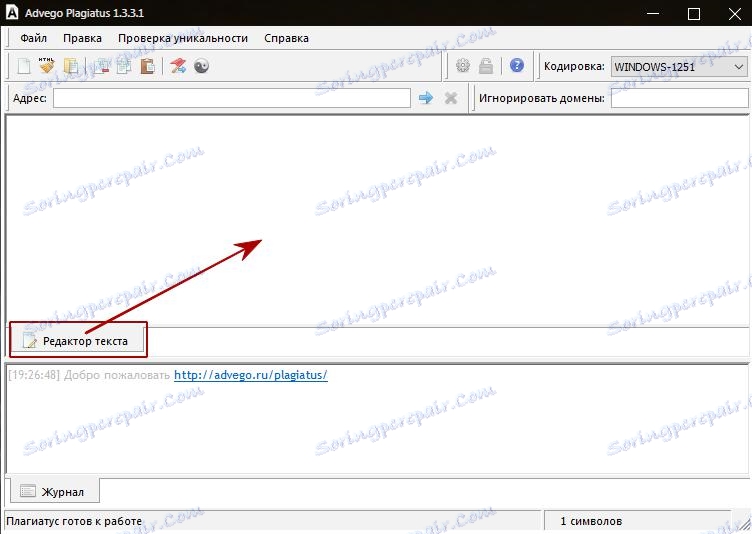The height and width of the screenshot is (534, 752).
Task: Open help via blue question mark icon
Action: (517, 65)
